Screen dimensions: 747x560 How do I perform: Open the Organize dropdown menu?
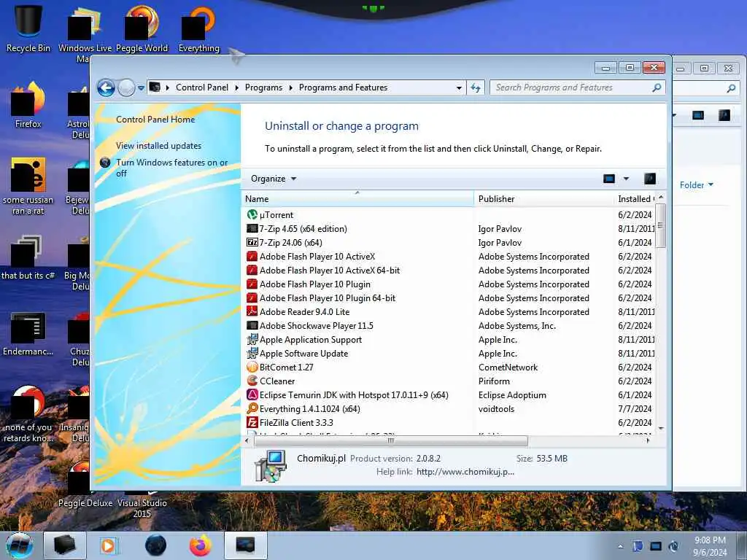pos(274,179)
